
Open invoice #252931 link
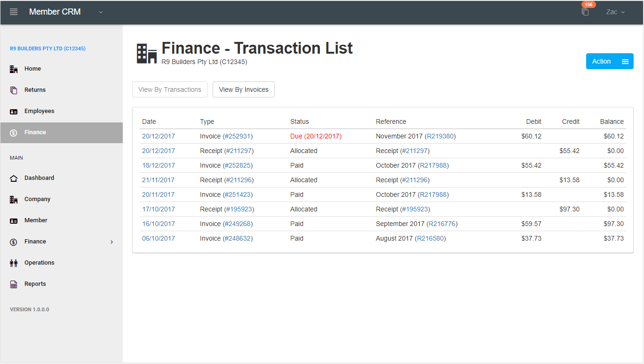coord(238,136)
